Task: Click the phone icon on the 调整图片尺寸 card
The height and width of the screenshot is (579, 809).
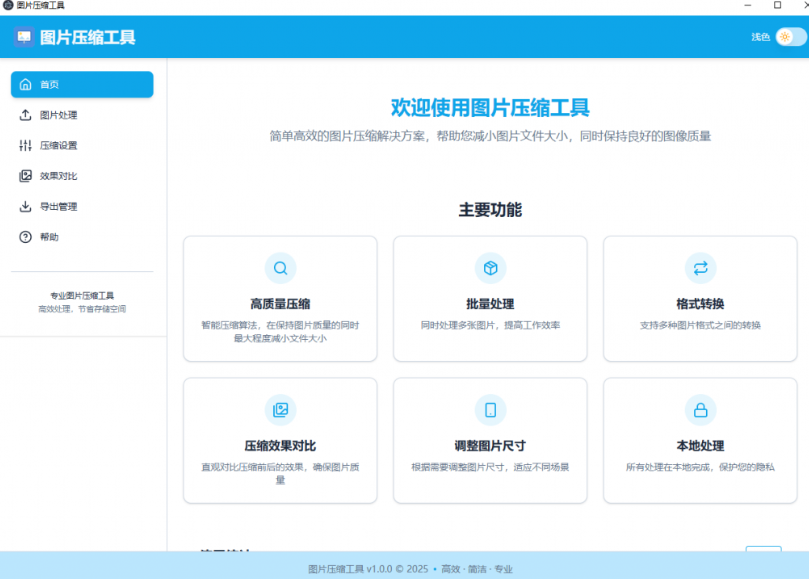Action: coord(489,411)
